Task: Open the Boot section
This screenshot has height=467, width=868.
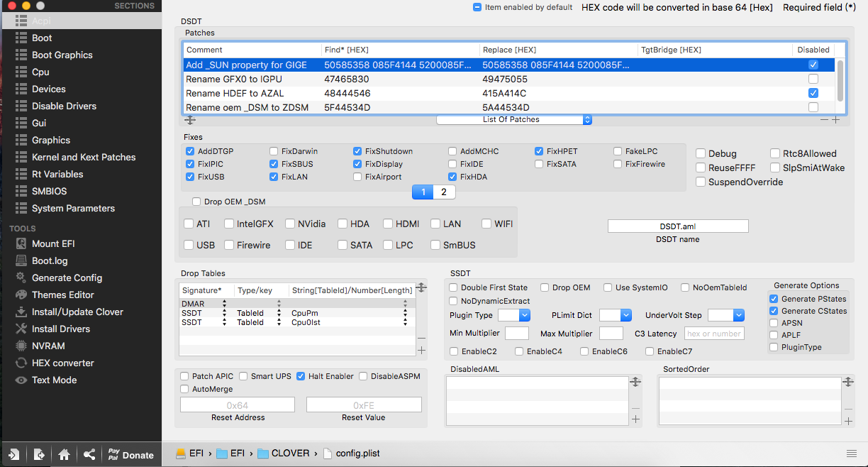Action: point(42,38)
